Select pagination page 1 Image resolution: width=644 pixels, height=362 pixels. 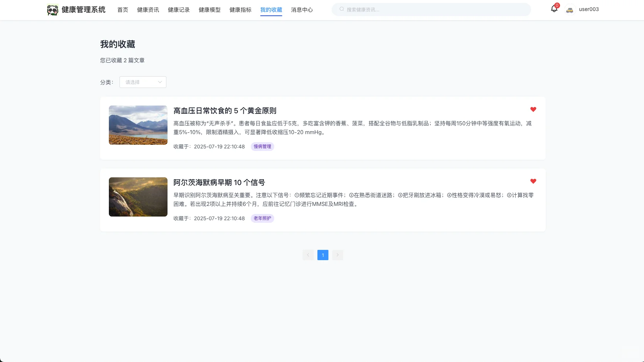click(x=323, y=255)
